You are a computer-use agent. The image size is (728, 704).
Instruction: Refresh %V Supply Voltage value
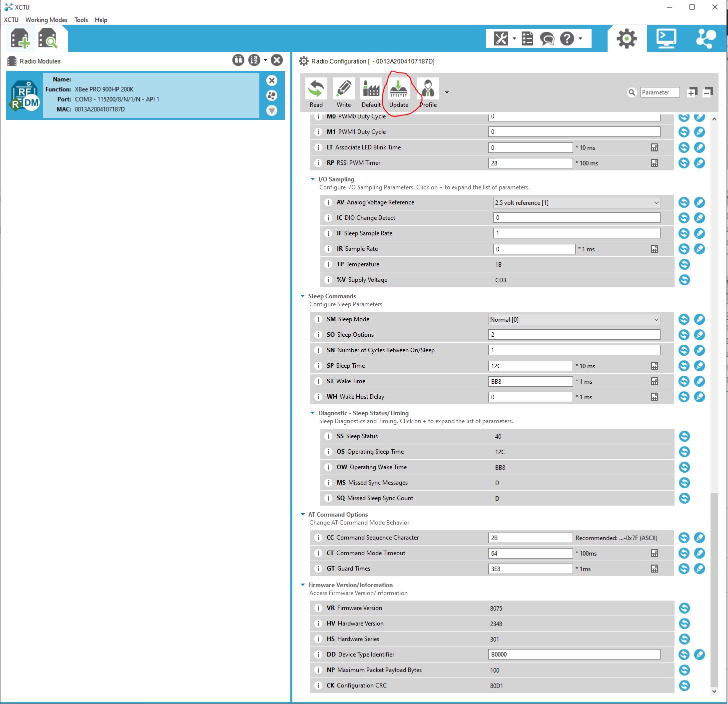pos(685,280)
